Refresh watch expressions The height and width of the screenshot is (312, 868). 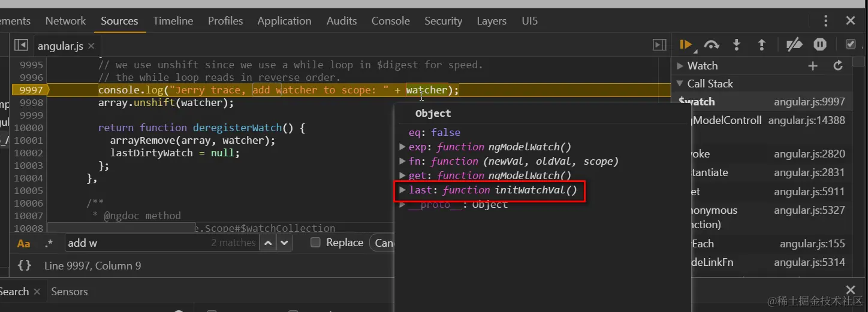tap(838, 66)
